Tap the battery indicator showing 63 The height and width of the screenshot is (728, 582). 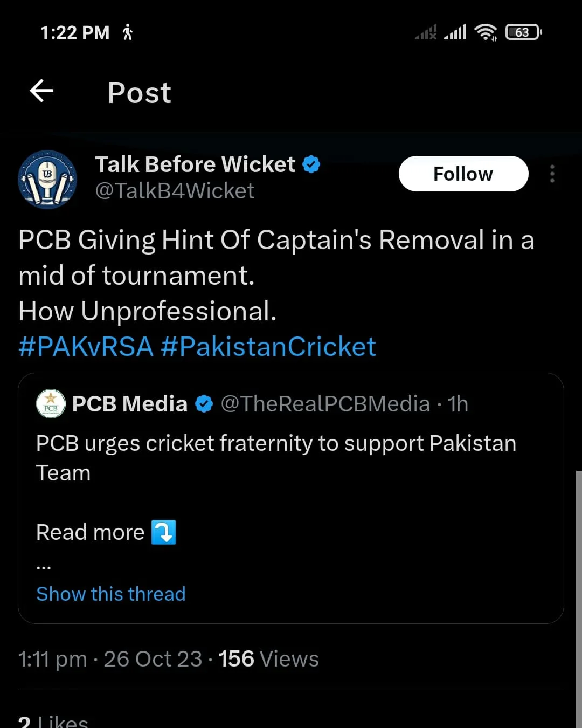(523, 32)
